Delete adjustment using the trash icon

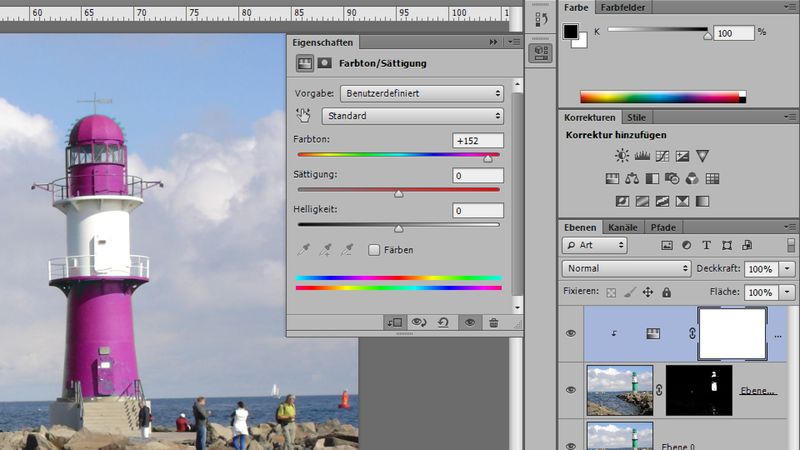click(x=493, y=323)
